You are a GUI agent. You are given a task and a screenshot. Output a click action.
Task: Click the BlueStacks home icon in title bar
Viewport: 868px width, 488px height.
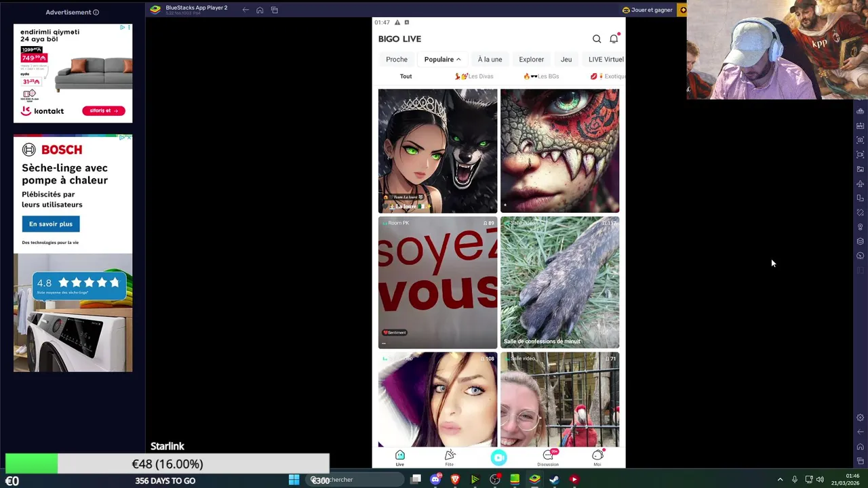pyautogui.click(x=260, y=9)
